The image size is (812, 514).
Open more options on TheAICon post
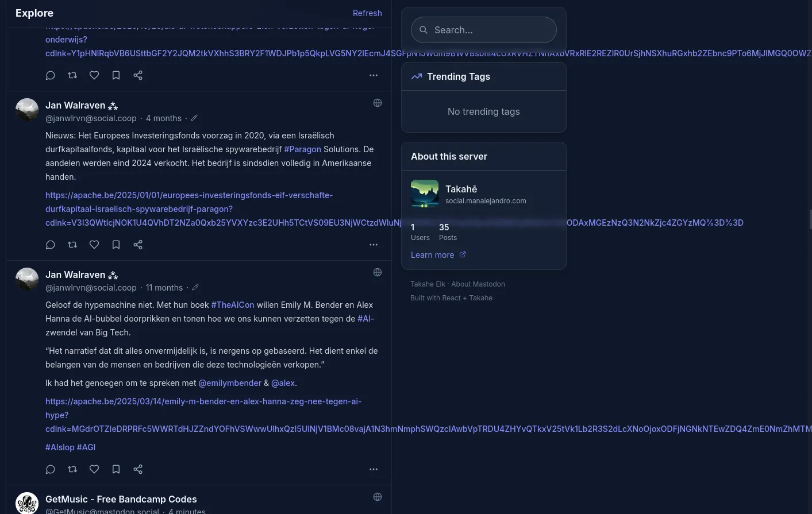[x=374, y=469]
